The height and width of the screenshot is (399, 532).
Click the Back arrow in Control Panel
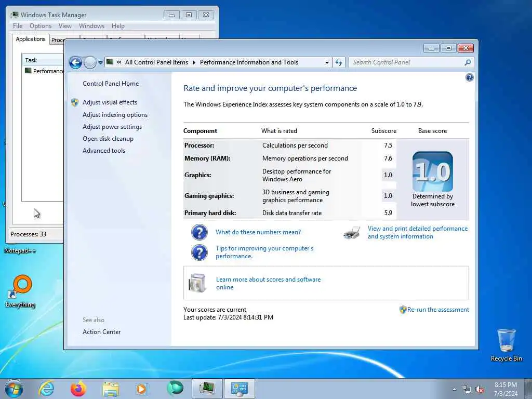coord(75,62)
